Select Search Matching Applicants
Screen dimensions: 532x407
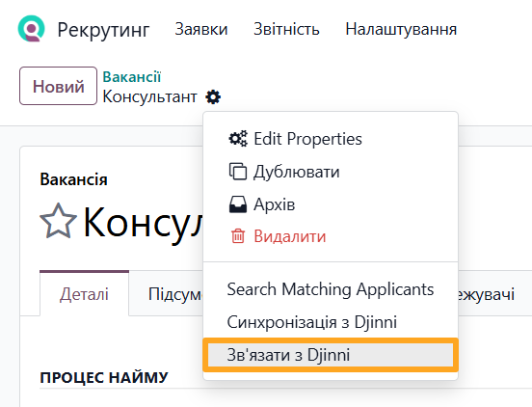click(x=331, y=289)
